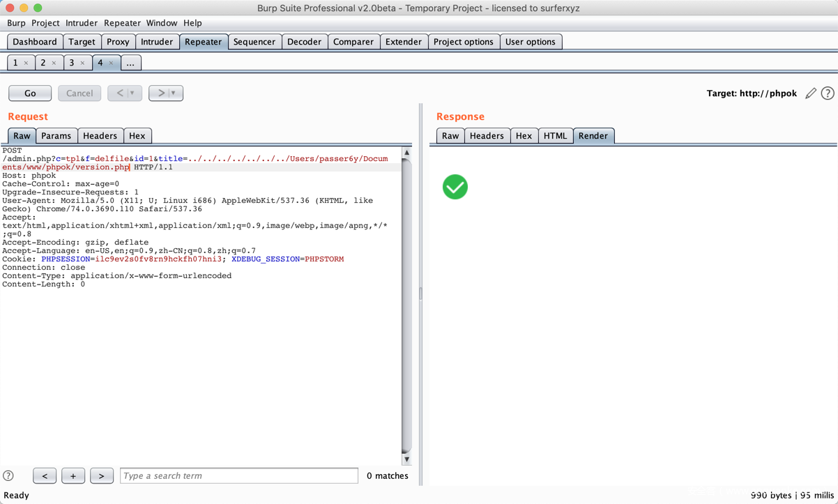Click the 990 bytes status text
838x504 pixels.
771,496
